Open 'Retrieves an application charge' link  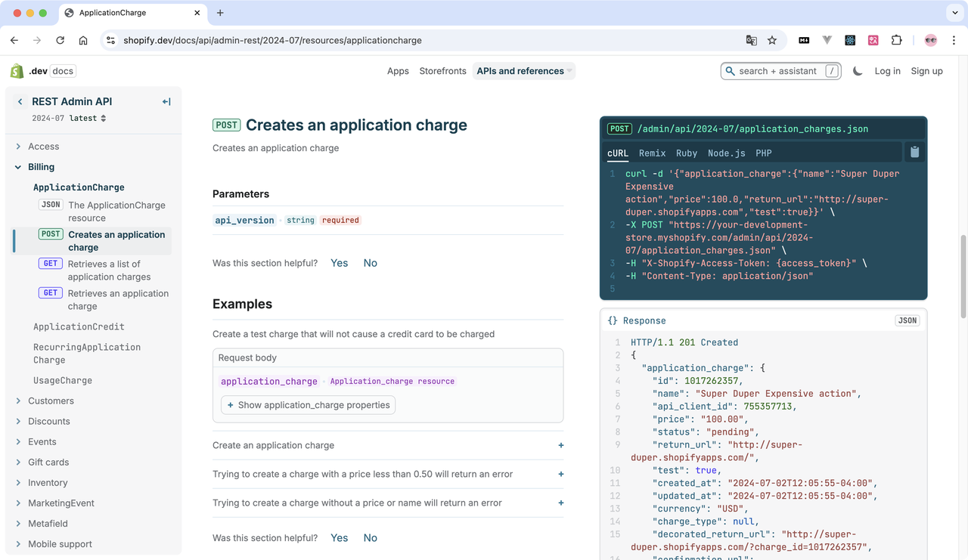(x=118, y=299)
